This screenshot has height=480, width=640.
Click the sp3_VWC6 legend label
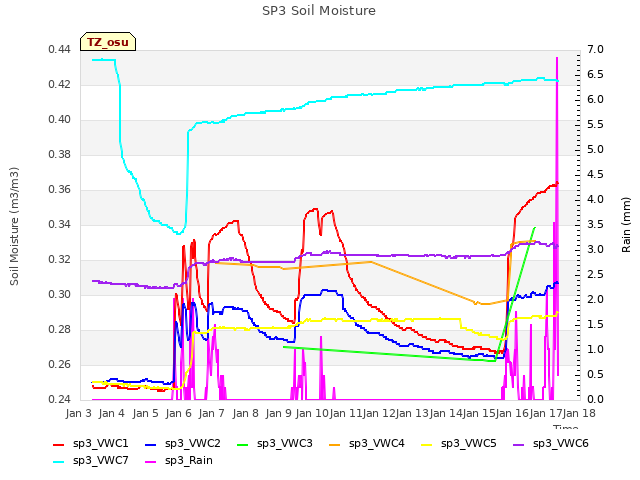point(560,443)
